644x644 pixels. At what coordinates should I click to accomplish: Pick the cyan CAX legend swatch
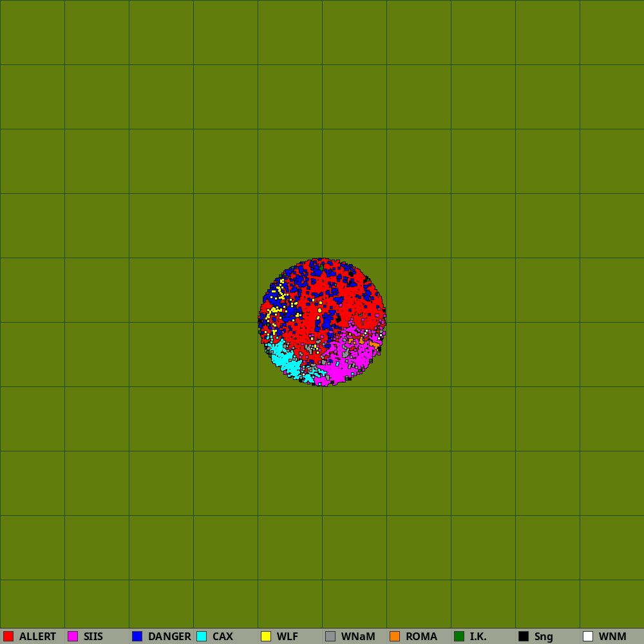tap(202, 636)
